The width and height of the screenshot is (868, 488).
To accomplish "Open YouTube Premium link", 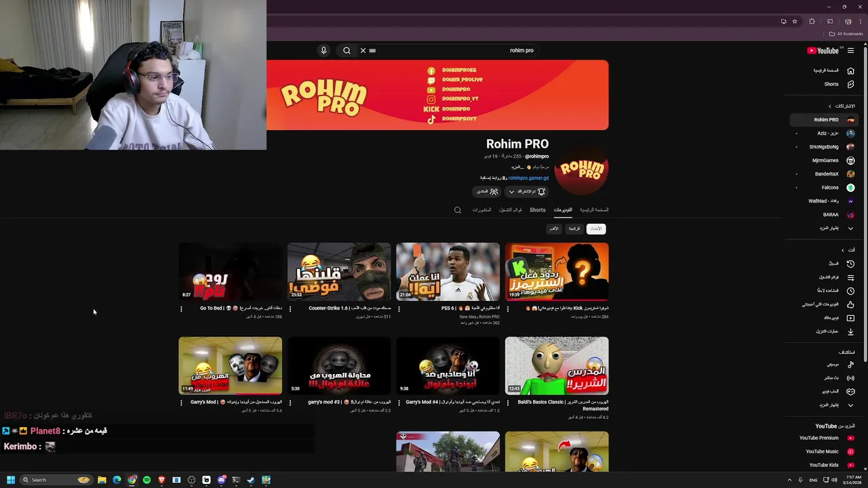I will click(x=825, y=438).
